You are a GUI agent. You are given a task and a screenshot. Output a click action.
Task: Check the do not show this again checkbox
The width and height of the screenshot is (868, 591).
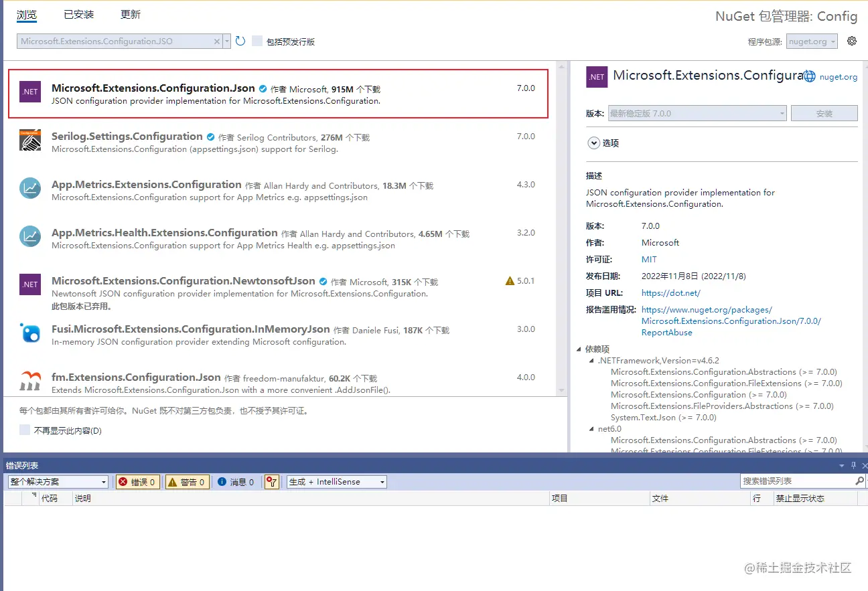(25, 430)
